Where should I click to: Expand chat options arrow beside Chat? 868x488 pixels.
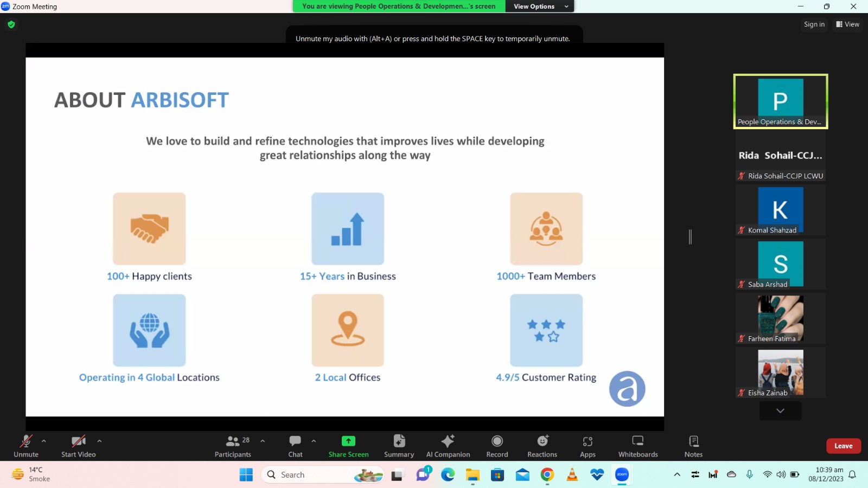(x=314, y=441)
